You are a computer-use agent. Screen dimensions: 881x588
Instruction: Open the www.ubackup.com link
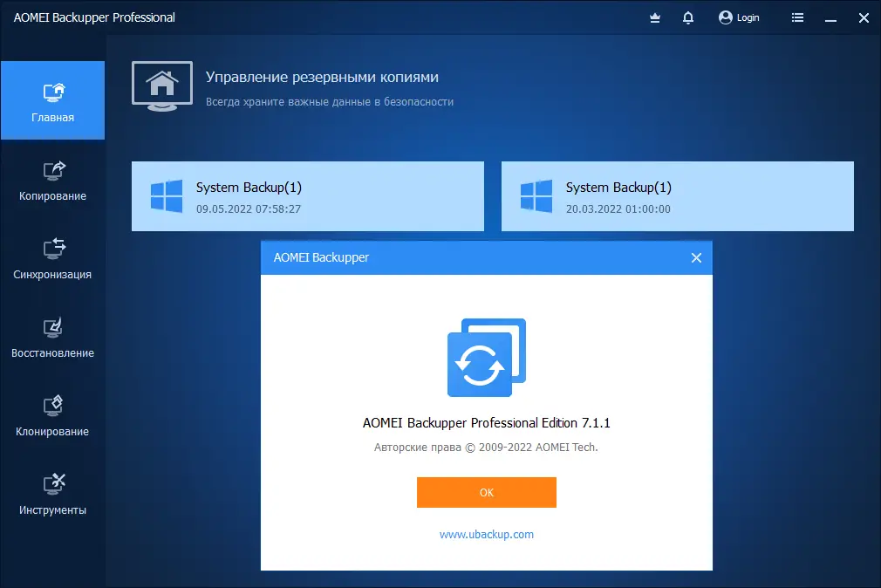487,535
